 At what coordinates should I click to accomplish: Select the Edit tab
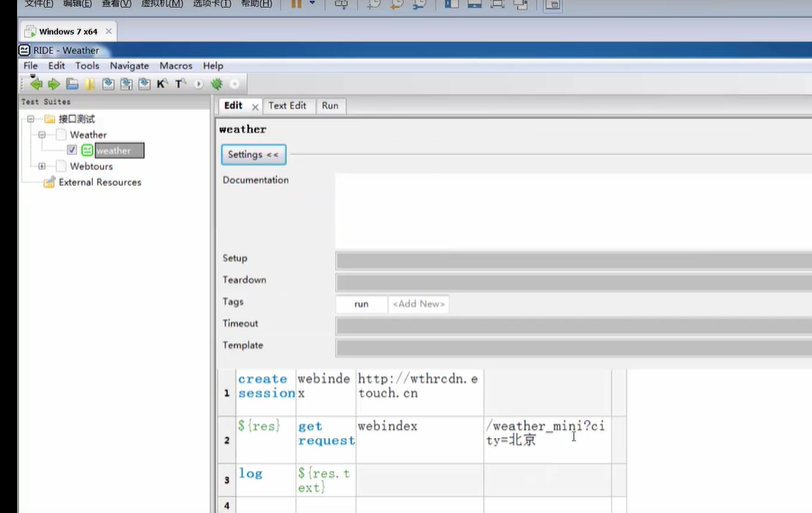[x=233, y=106]
